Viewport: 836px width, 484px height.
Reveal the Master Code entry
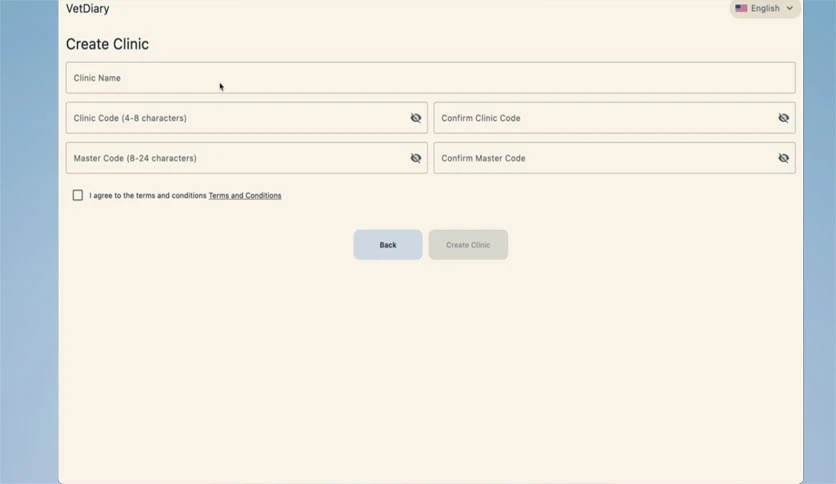(416, 158)
